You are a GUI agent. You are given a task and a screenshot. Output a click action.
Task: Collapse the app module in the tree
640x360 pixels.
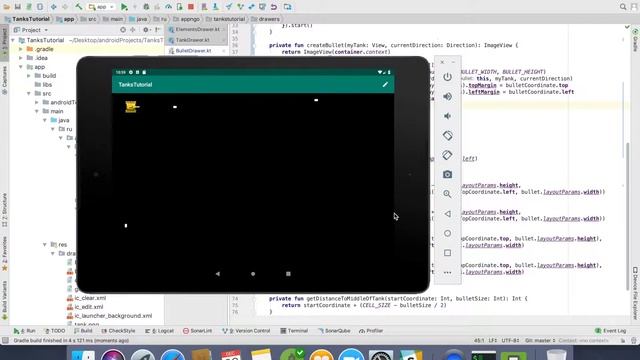click(21, 67)
